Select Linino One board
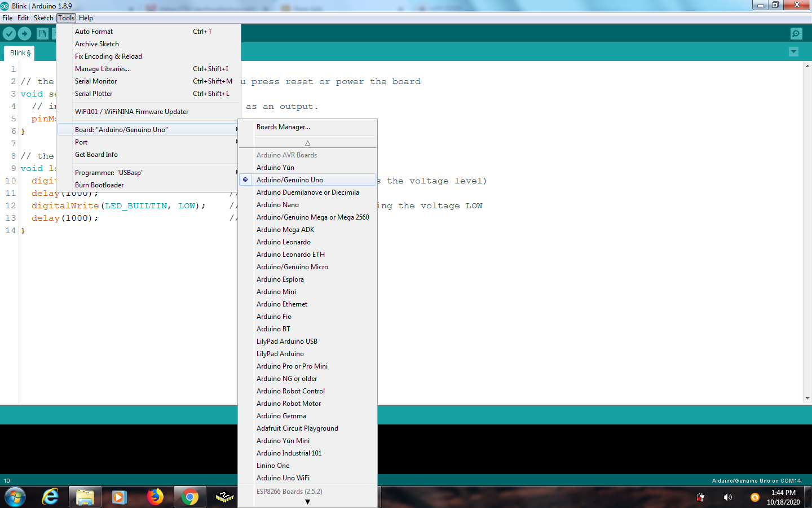This screenshot has width=812, height=508. pos(307,466)
